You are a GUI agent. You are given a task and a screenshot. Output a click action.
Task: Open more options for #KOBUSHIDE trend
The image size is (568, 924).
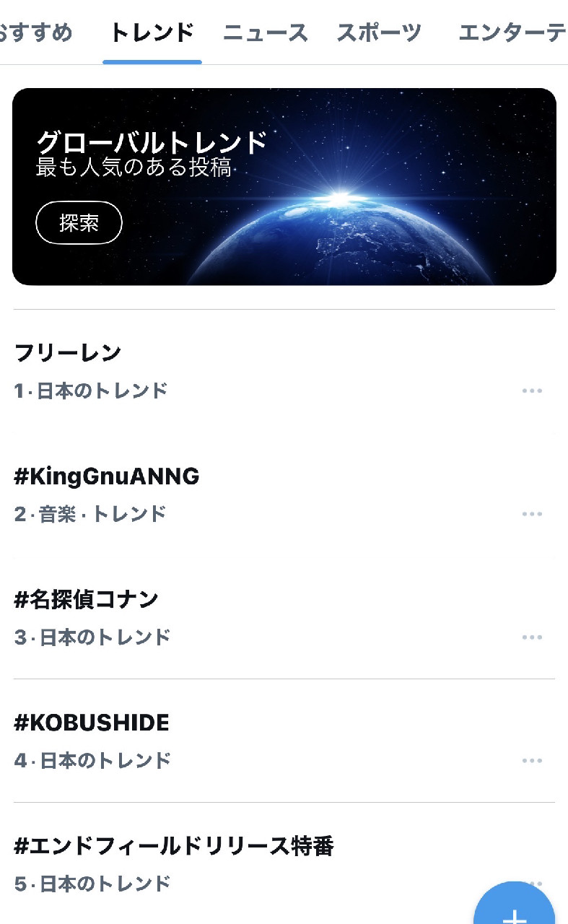coord(532,760)
